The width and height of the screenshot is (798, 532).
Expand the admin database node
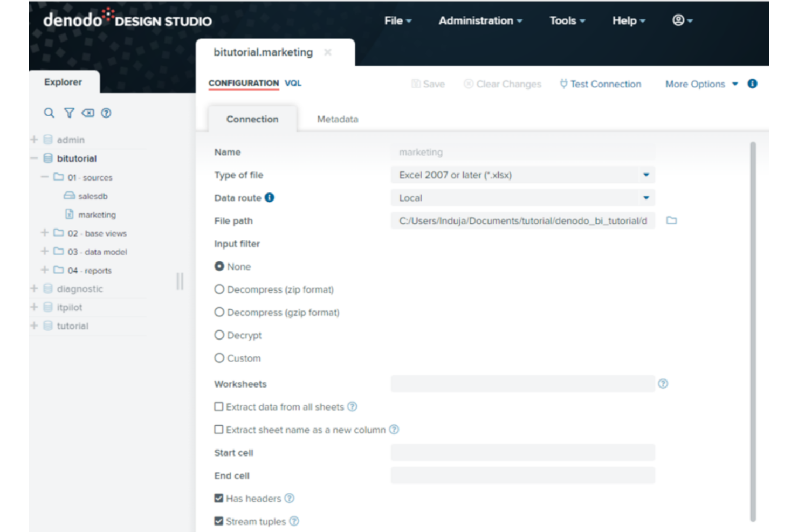[x=35, y=140]
